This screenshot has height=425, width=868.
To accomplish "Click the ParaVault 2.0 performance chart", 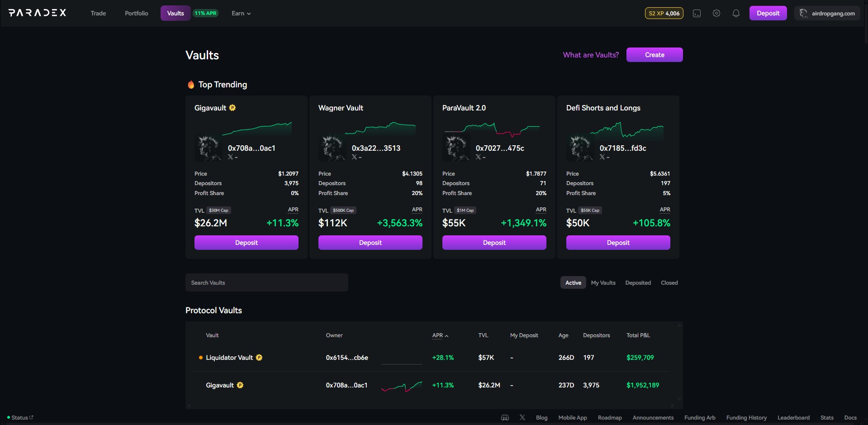I will [492, 129].
